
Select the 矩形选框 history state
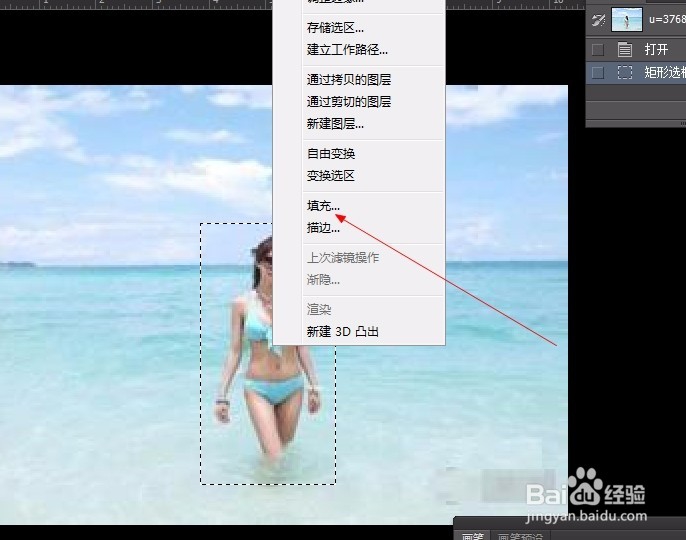pos(637,72)
